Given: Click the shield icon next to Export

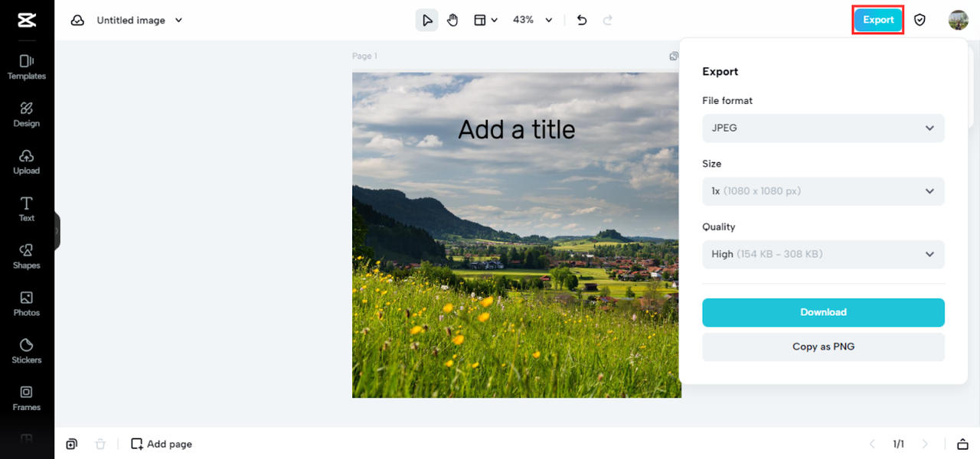Looking at the screenshot, I should click(x=920, y=20).
